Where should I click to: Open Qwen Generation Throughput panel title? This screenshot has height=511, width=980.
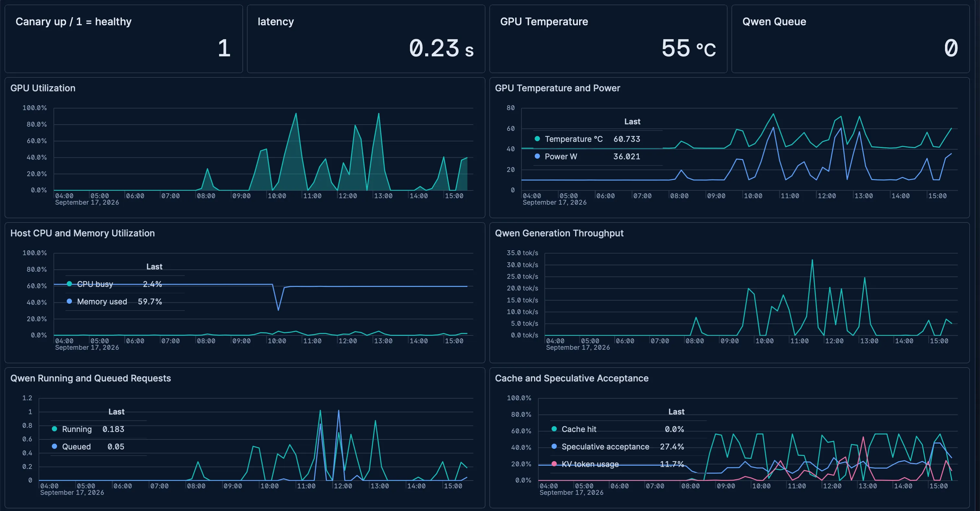click(559, 233)
